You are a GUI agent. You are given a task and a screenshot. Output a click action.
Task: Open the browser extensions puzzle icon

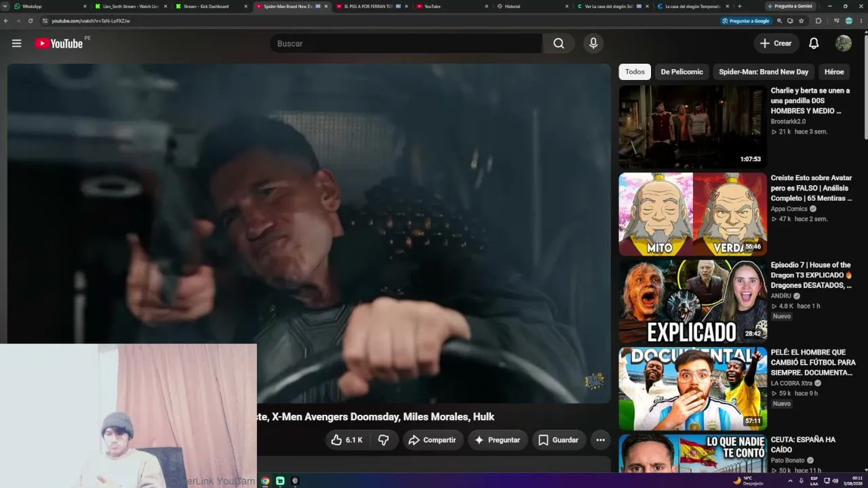818,21
